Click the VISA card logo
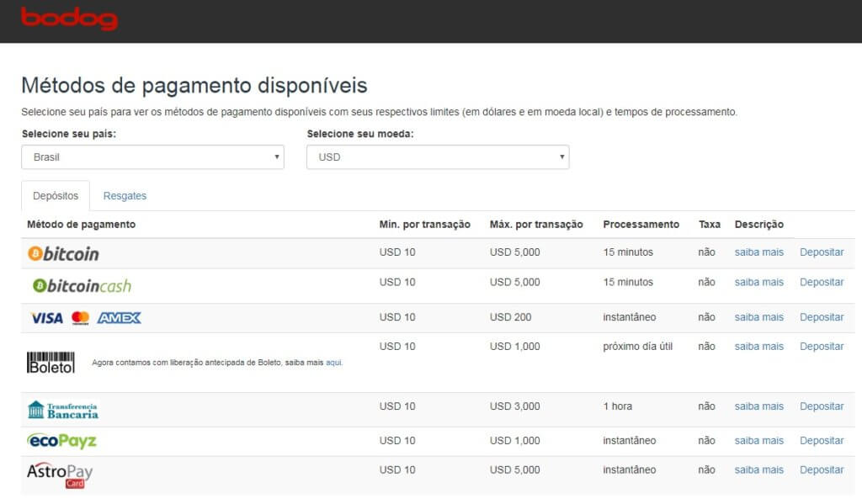The image size is (862, 504). [x=47, y=318]
